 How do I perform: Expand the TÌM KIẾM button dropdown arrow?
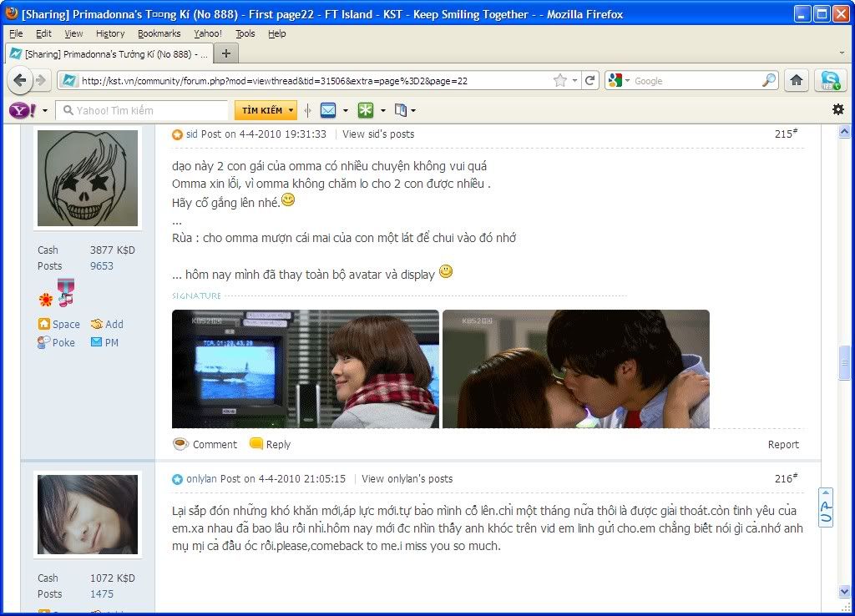tap(291, 110)
